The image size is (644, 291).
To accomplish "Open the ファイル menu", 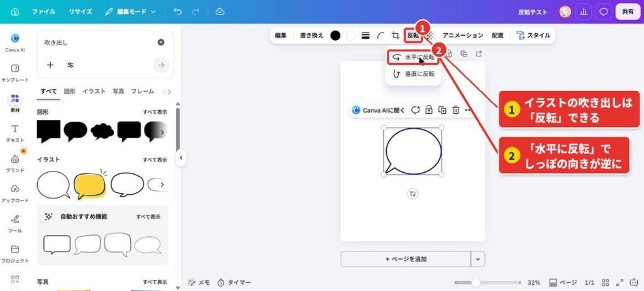I will click(x=43, y=12).
